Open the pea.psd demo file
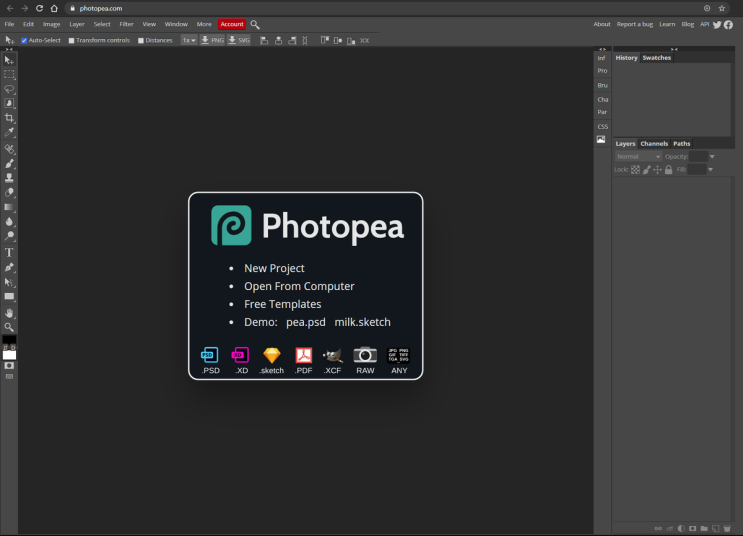The width and height of the screenshot is (743, 536). (306, 322)
